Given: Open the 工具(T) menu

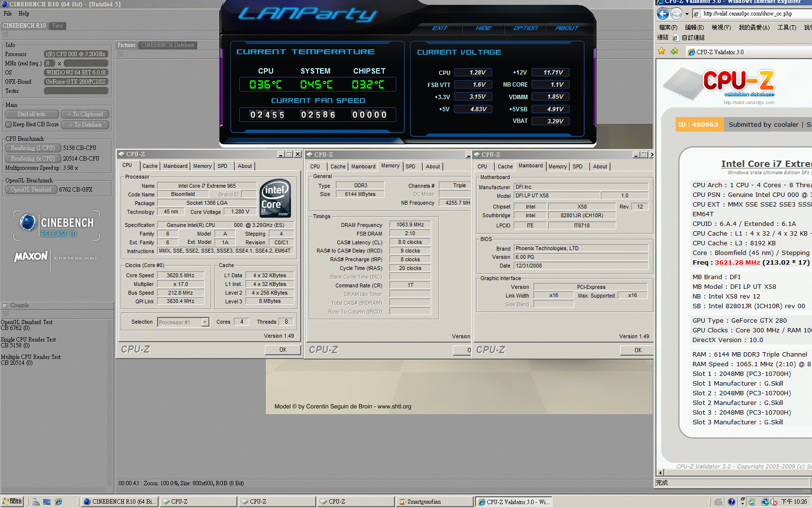Looking at the screenshot, I should point(787,28).
